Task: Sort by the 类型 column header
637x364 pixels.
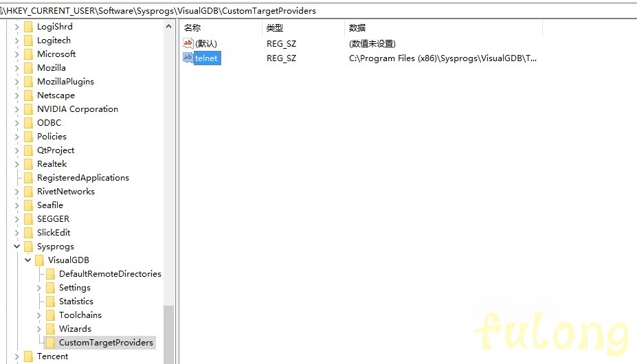Action: 304,27
